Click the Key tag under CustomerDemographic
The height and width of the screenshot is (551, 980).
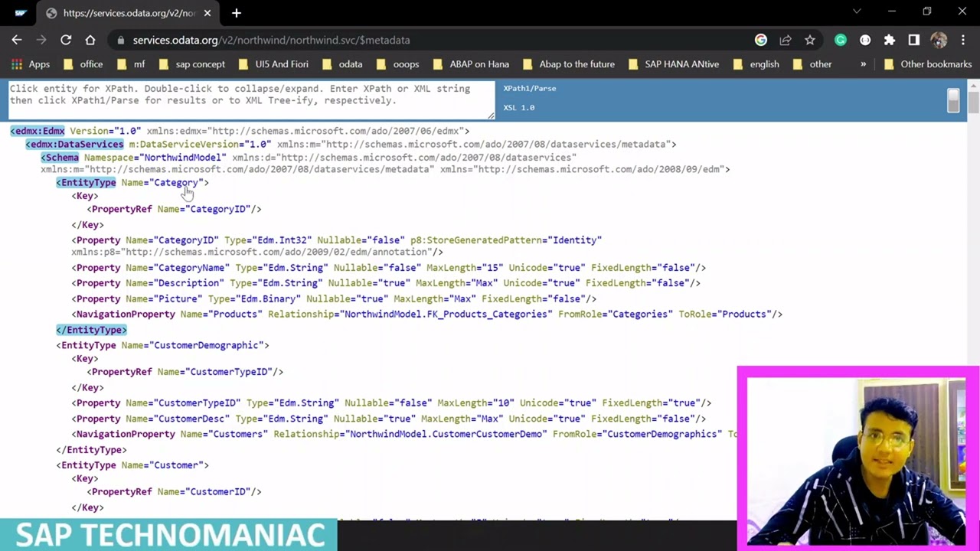point(85,359)
